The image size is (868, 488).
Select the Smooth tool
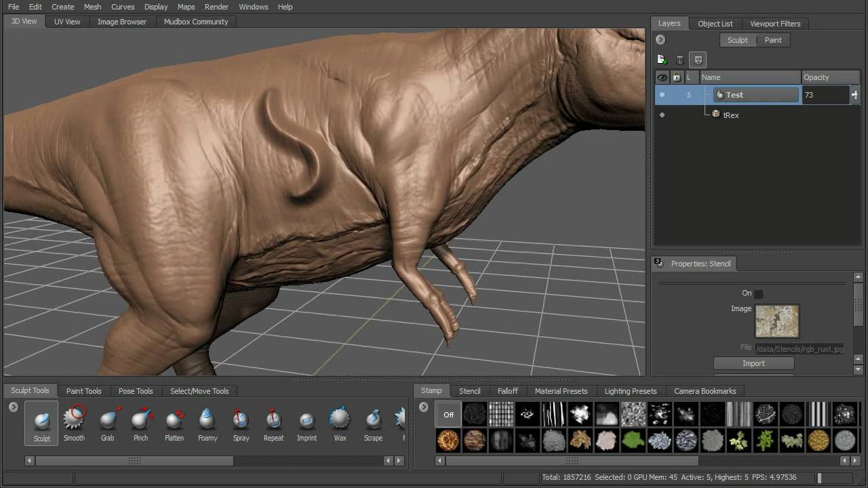click(x=74, y=422)
